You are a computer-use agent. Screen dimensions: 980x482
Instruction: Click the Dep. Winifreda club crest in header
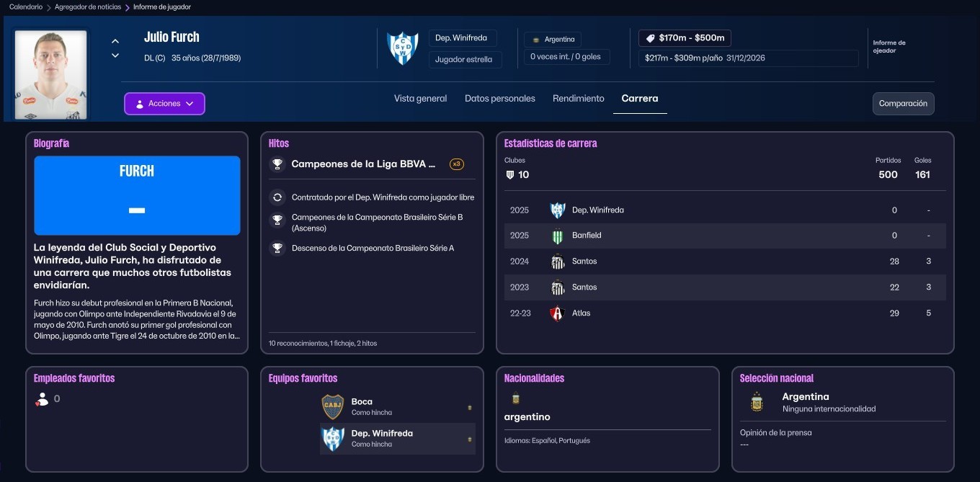[402, 48]
